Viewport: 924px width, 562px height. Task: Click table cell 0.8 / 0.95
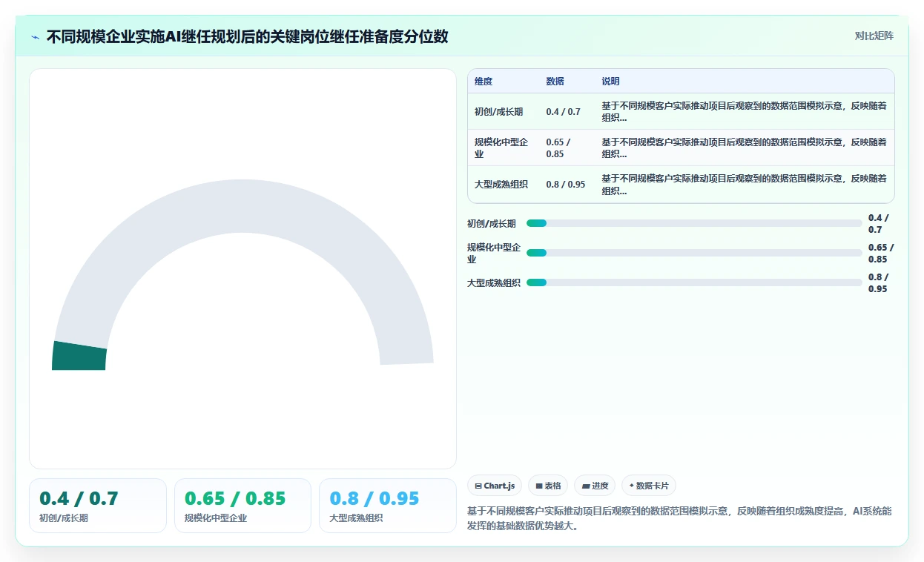[x=565, y=184]
